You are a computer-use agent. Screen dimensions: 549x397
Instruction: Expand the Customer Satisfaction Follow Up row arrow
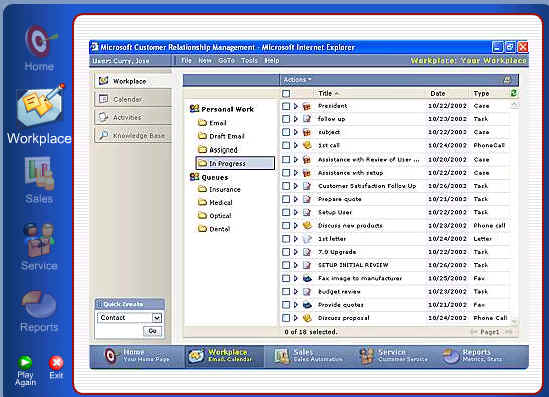pos(296,186)
